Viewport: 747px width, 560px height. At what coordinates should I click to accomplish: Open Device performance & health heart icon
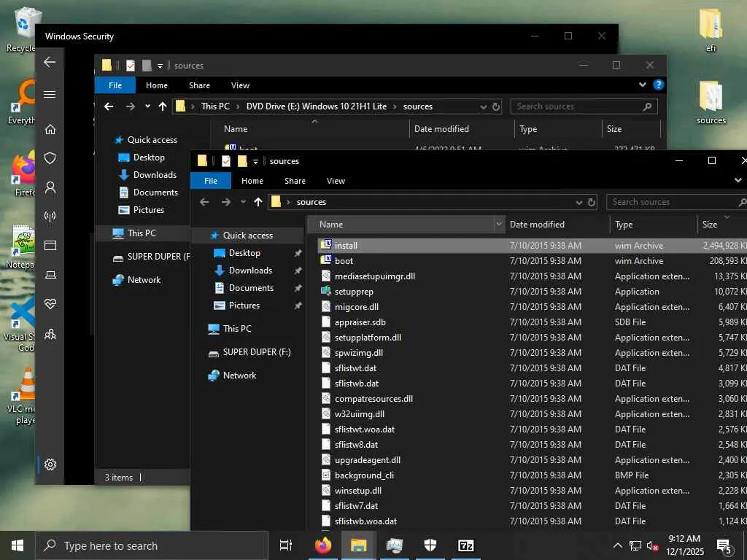pyautogui.click(x=50, y=304)
